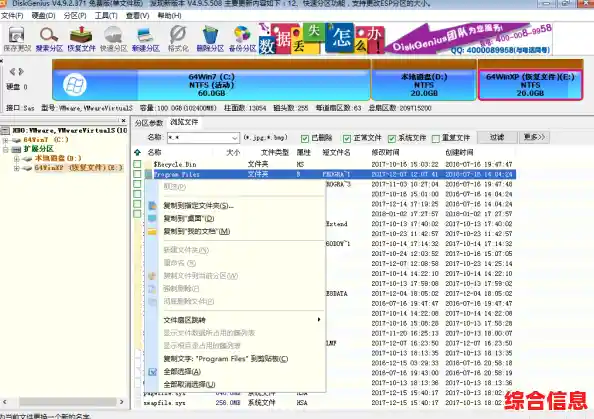Click the drive icon next to 本地磁盘(D:)
Image resolution: width=594 pixels, height=419 pixels.
coord(27,158)
